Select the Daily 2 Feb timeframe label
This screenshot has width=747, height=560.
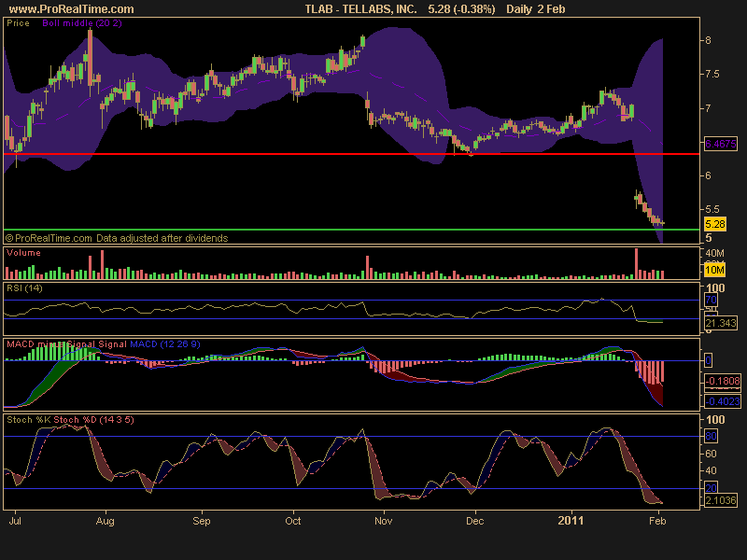pyautogui.click(x=535, y=9)
